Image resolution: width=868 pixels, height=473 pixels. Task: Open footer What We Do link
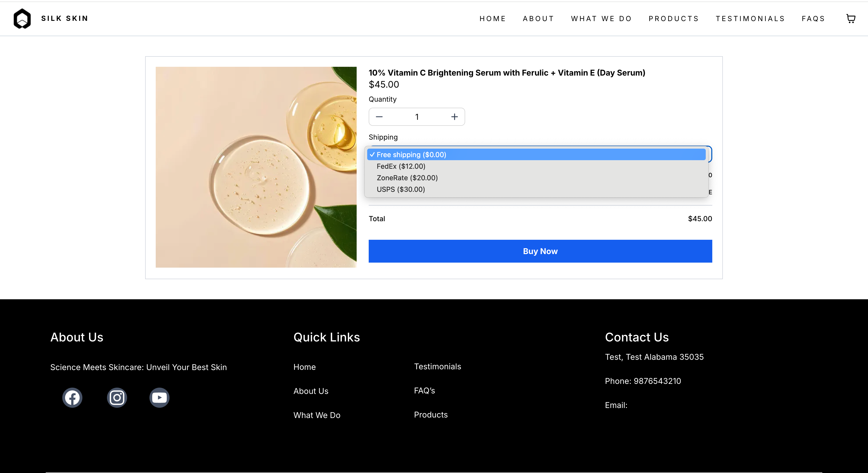point(317,415)
